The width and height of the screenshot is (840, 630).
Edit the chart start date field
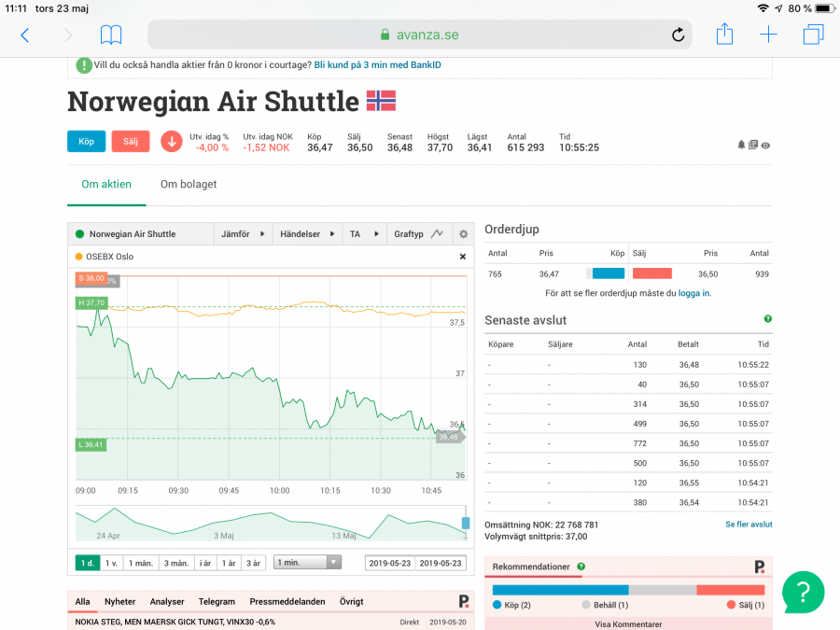[x=389, y=563]
